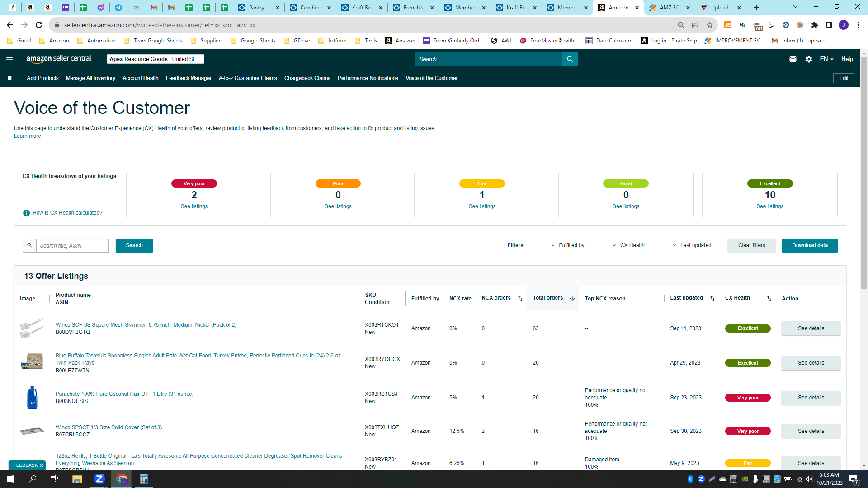The image size is (868, 488).
Task: Open the EN language dropdown
Action: pyautogui.click(x=826, y=59)
